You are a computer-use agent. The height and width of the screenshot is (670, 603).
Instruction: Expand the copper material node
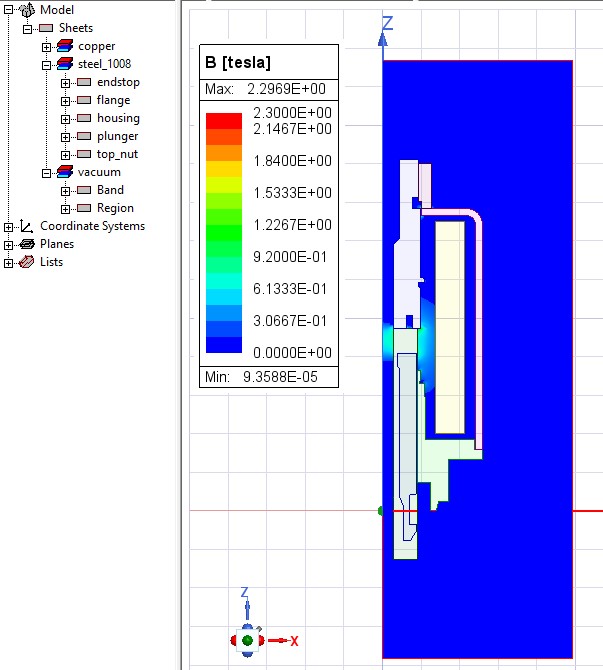click(x=46, y=46)
